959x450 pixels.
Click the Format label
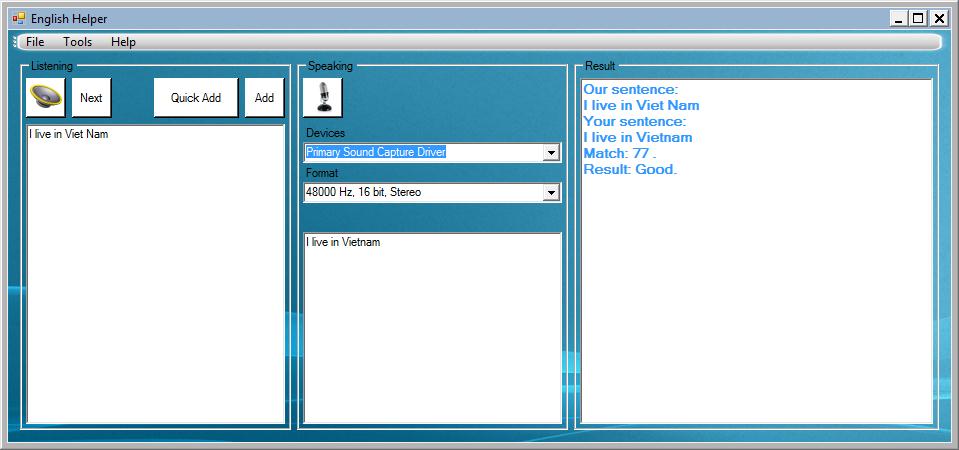(322, 173)
